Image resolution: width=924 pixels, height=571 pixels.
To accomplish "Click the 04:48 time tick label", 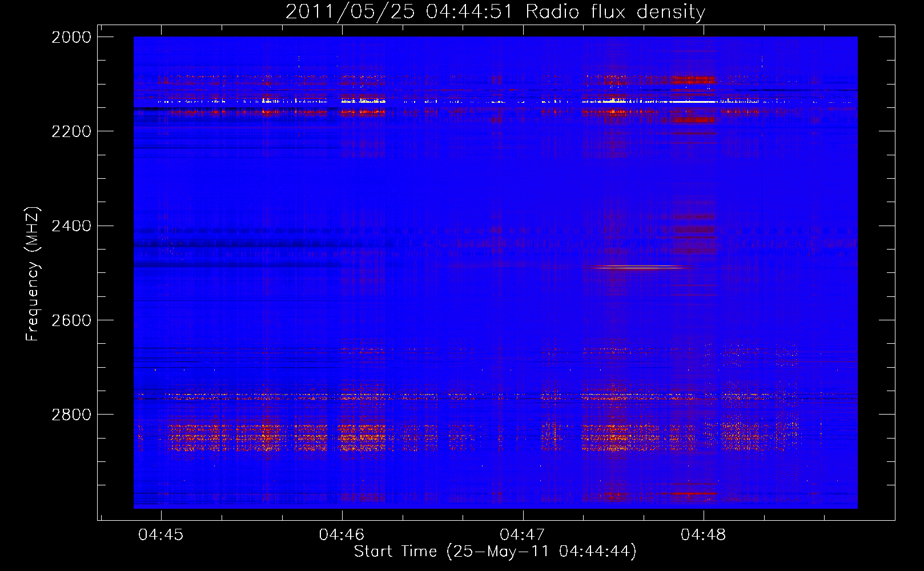I will (x=704, y=535).
